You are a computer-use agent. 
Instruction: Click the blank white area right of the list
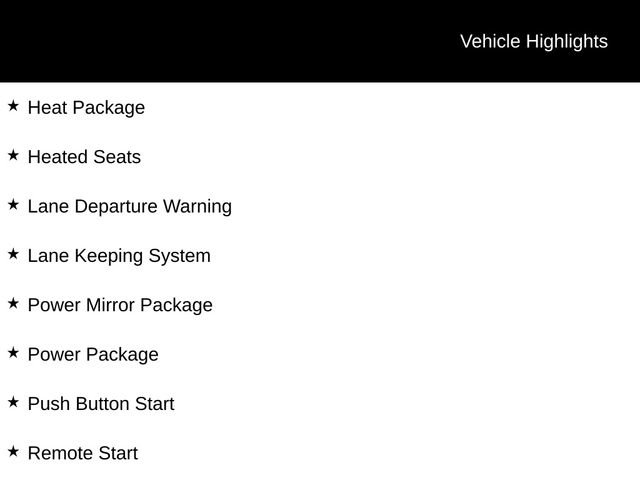(450, 280)
